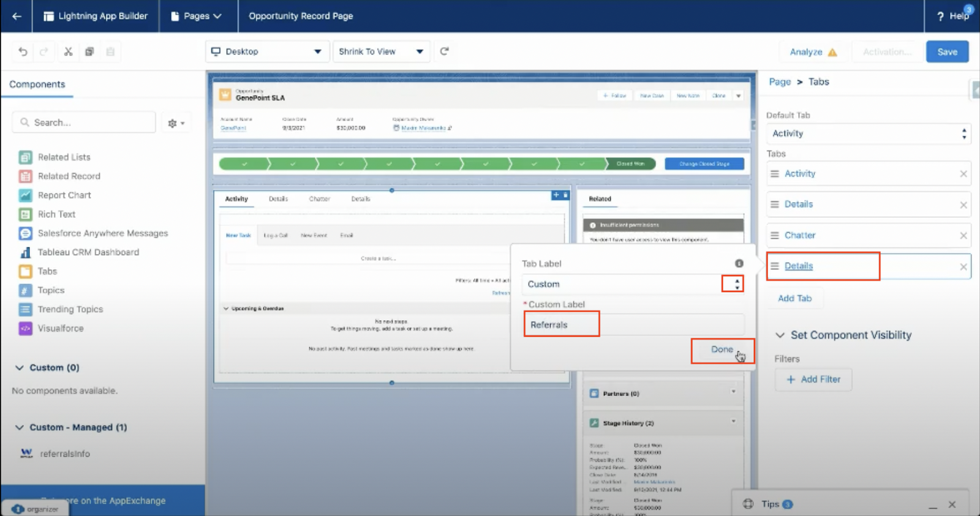Click the redo icon in the toolbar
980x516 pixels.
click(x=44, y=51)
